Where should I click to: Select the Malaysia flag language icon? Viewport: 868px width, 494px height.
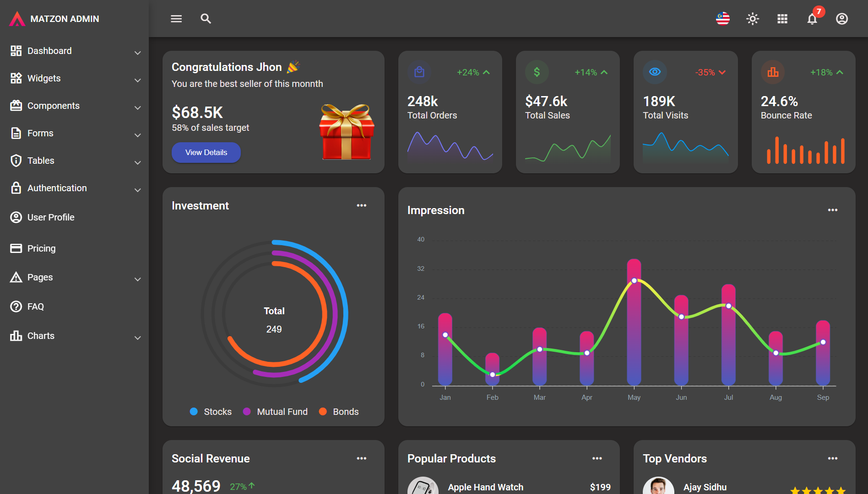pos(722,19)
